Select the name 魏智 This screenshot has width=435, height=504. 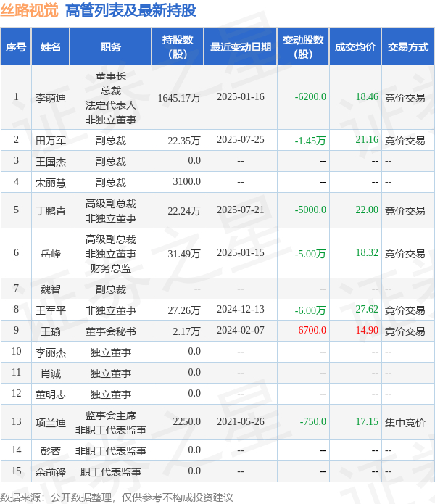(51, 289)
